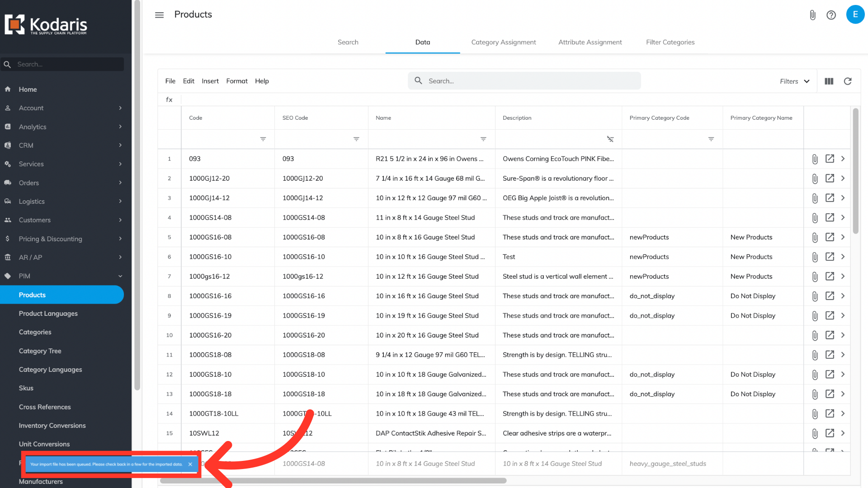Open Category Tree in sidebar

[x=40, y=351]
